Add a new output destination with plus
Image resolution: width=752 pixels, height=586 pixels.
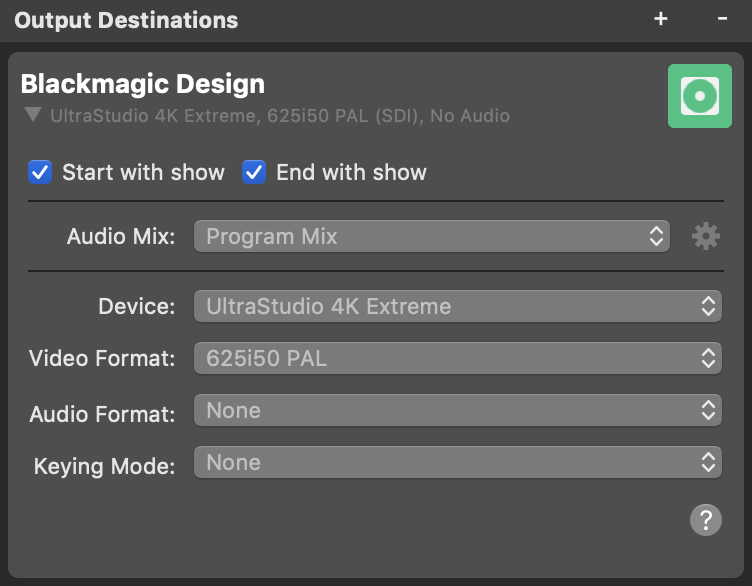pos(660,19)
